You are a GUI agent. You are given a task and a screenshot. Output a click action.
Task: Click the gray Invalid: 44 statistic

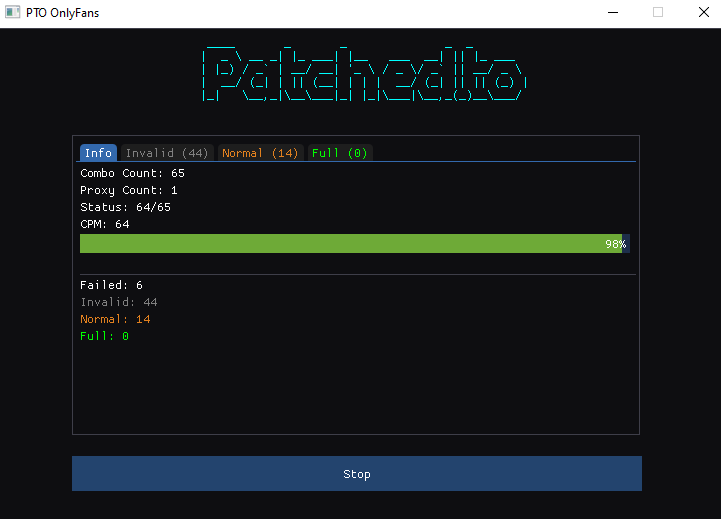(118, 302)
